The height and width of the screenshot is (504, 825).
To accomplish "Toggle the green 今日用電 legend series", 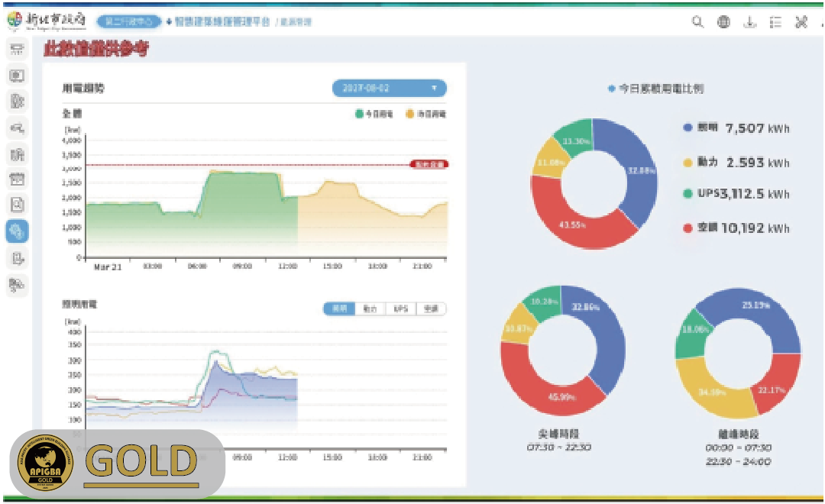I will 374,114.
